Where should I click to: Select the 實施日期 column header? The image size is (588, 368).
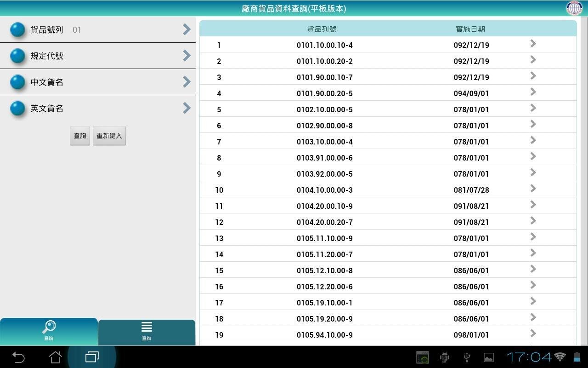point(470,29)
